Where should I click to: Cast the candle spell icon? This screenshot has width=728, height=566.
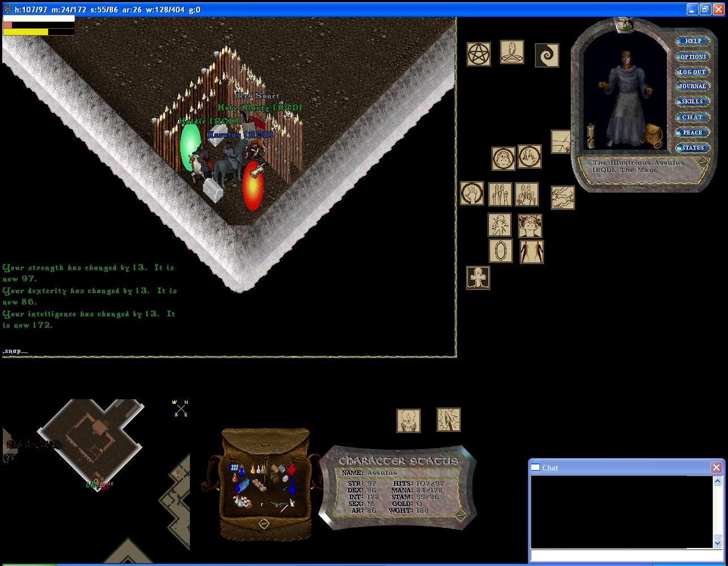click(x=409, y=421)
